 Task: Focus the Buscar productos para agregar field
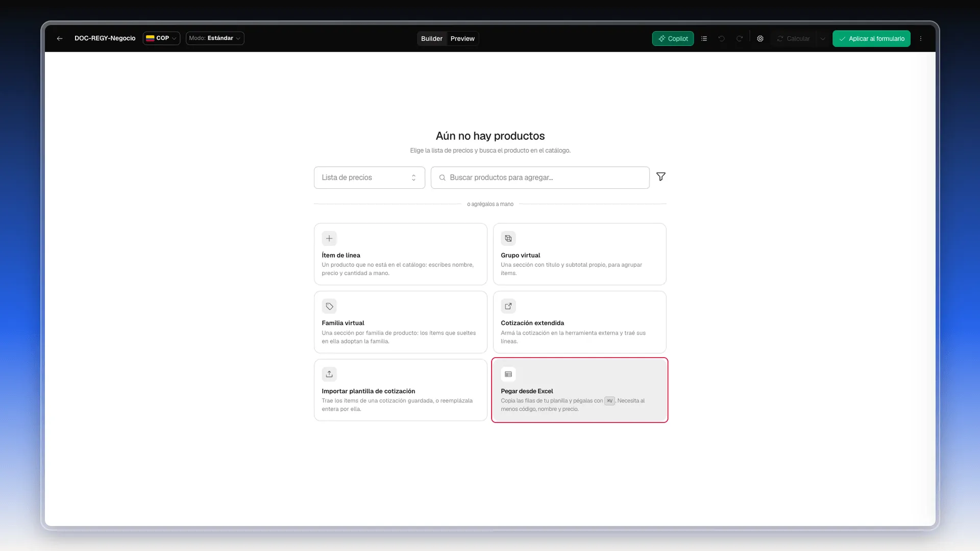pos(540,178)
